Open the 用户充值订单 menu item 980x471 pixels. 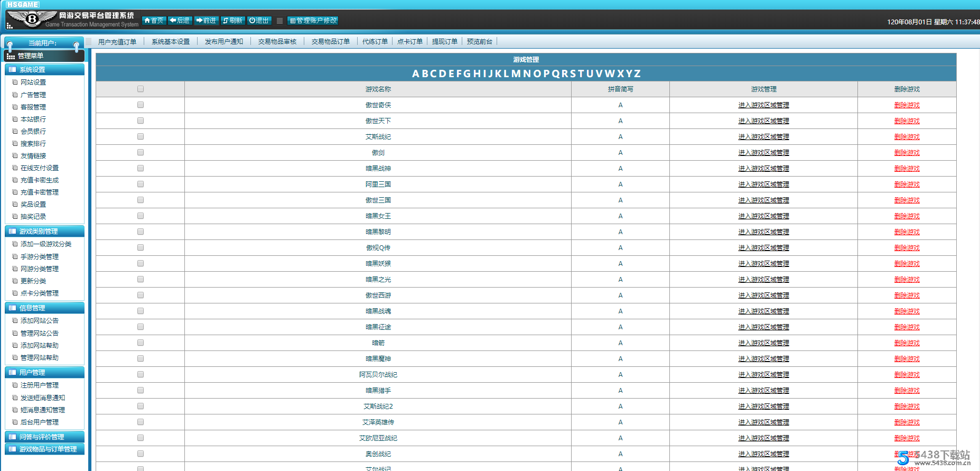pyautogui.click(x=117, y=42)
